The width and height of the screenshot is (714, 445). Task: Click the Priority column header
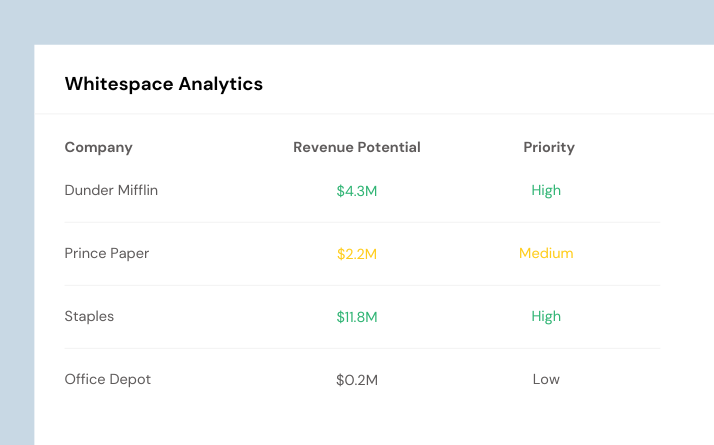[549, 147]
